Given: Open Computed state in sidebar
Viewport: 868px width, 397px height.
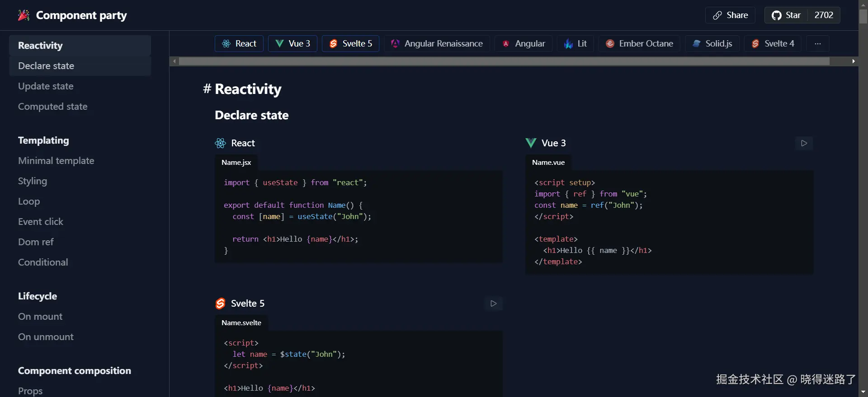Looking at the screenshot, I should click(53, 107).
